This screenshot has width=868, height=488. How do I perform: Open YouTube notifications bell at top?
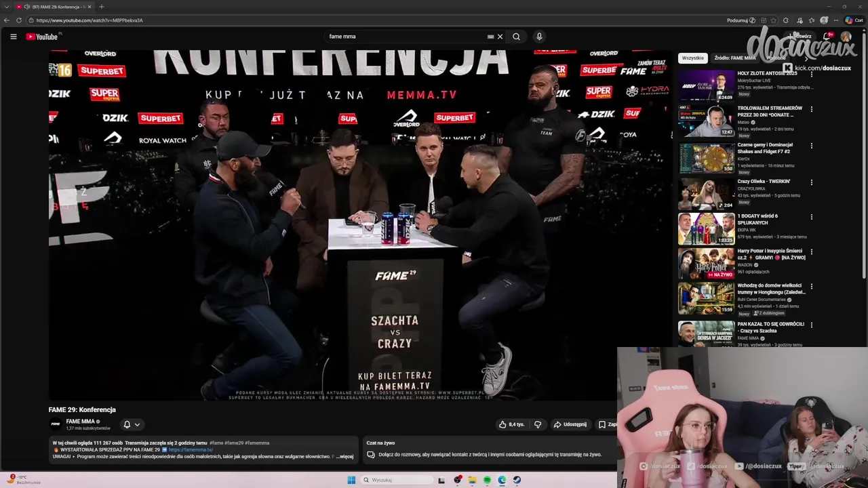(827, 37)
